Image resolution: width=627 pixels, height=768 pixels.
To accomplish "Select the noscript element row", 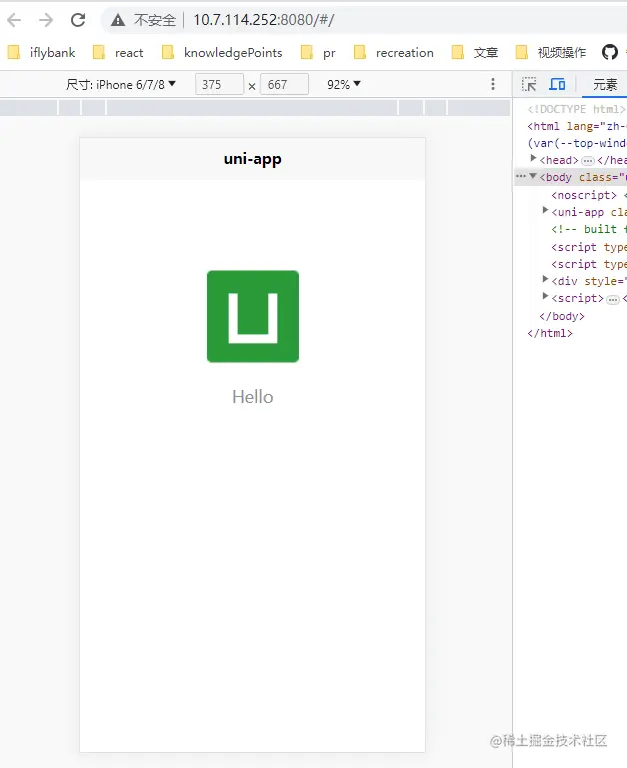I will [x=571, y=195].
